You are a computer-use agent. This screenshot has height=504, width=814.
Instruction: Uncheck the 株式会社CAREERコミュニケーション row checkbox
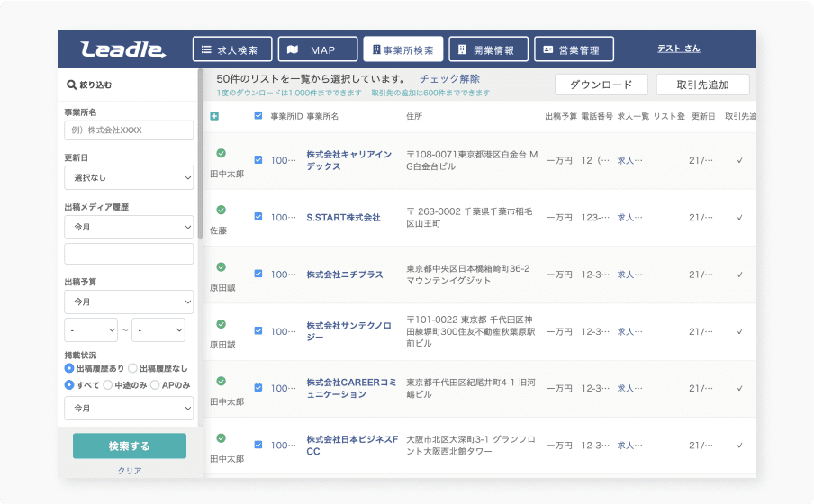pyautogui.click(x=258, y=388)
